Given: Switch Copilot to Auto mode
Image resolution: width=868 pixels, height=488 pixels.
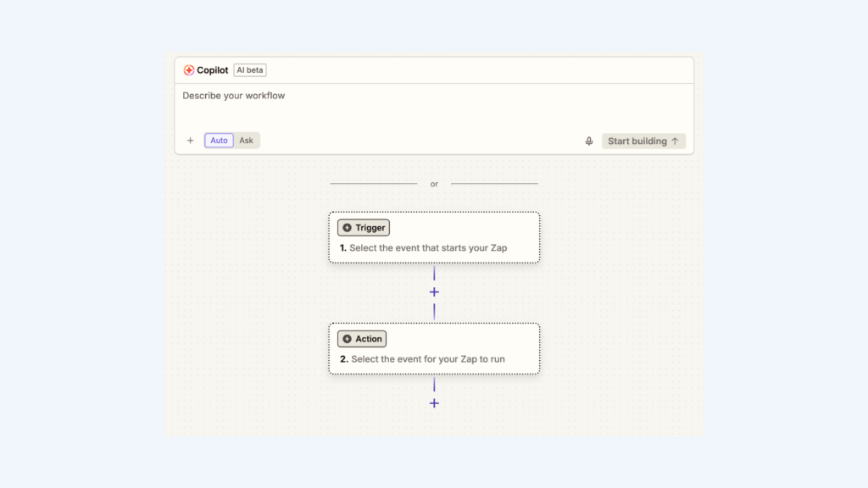Looking at the screenshot, I should click(x=219, y=141).
